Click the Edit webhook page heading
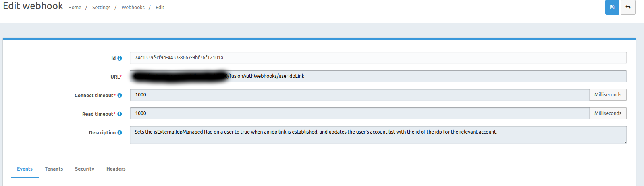This screenshot has height=186, width=644. [x=33, y=6]
